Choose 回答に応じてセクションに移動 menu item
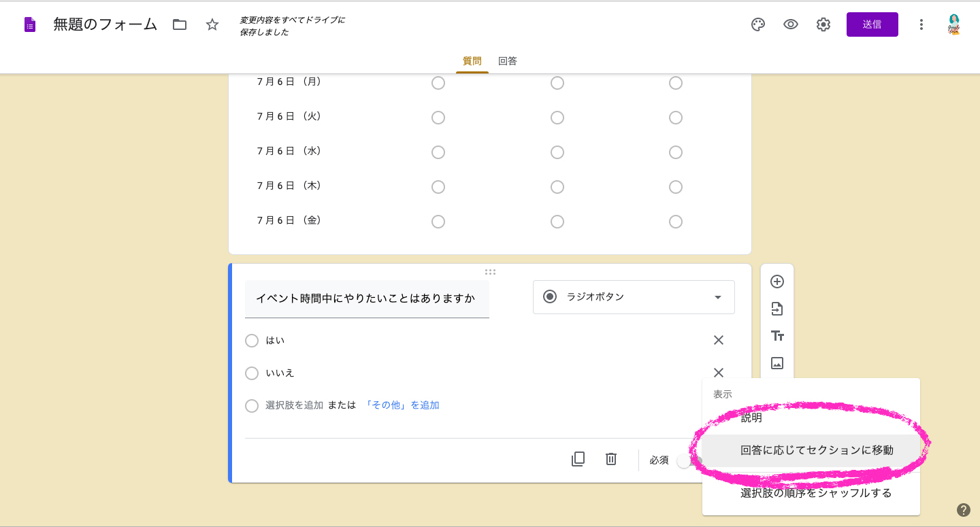980x527 pixels. [x=811, y=450]
